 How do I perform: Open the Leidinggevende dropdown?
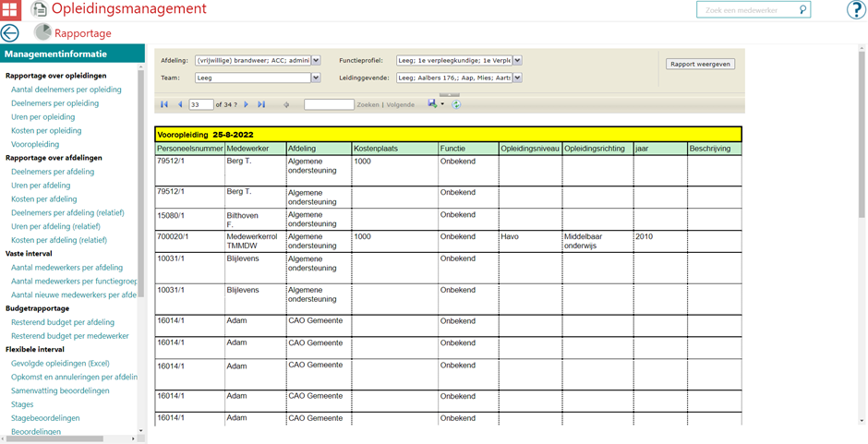click(518, 78)
